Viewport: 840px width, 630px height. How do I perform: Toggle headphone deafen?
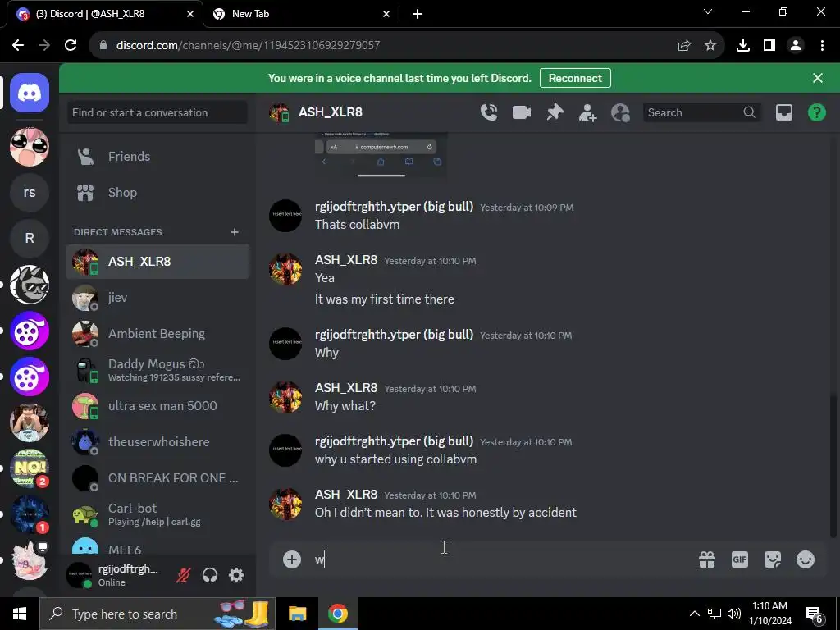210,575
